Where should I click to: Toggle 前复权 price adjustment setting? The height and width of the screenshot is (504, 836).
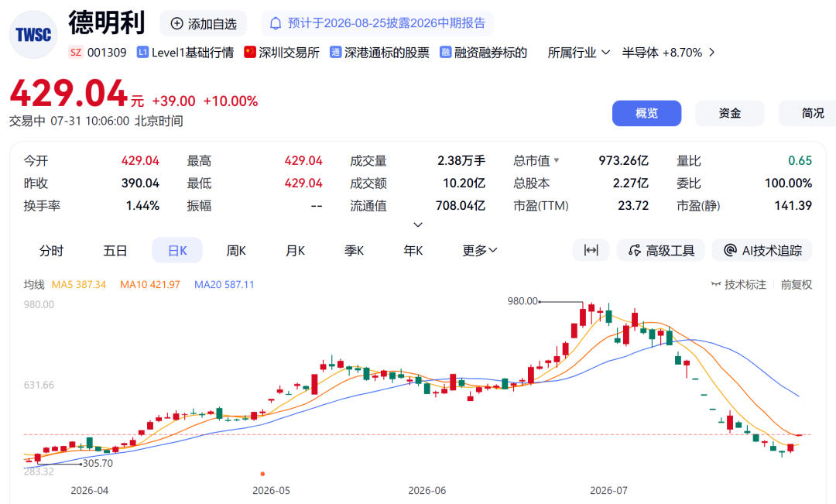click(796, 284)
